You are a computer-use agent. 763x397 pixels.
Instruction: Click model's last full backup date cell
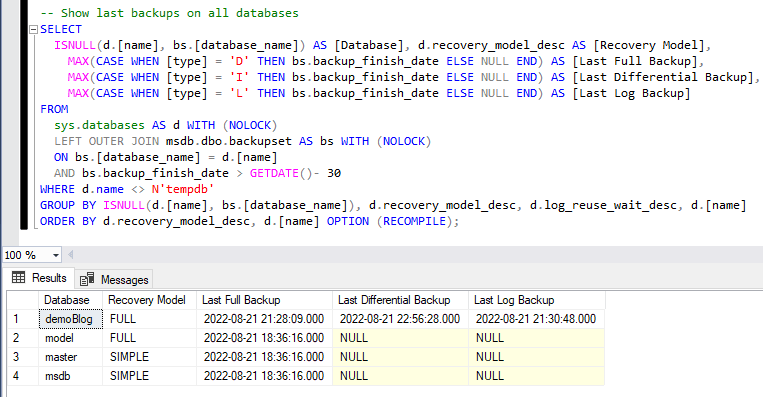point(265,338)
